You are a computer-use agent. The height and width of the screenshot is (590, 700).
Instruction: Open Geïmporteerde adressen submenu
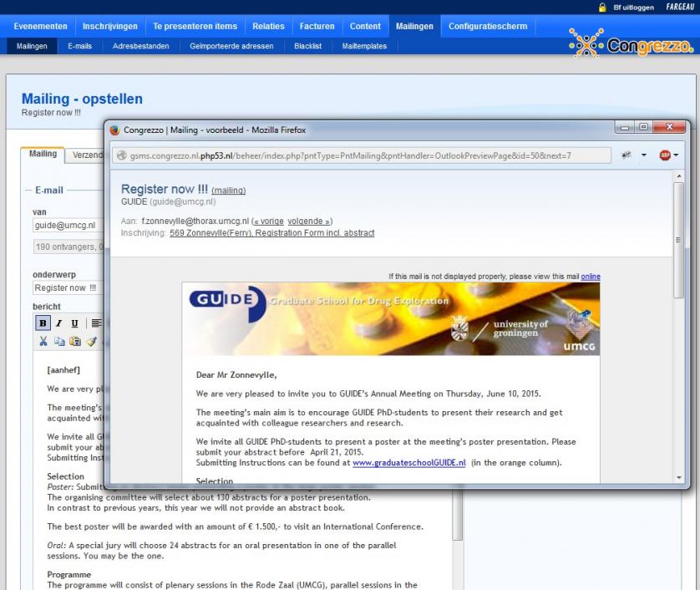pos(231,46)
